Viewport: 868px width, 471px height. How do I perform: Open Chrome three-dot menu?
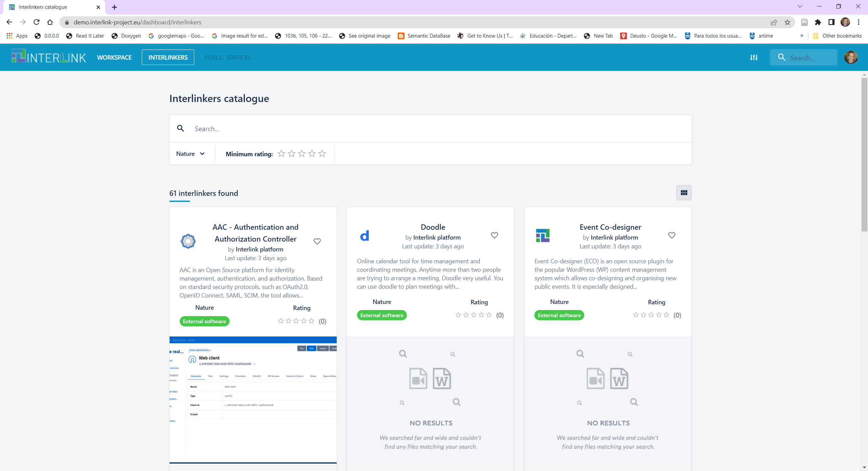pyautogui.click(x=859, y=22)
